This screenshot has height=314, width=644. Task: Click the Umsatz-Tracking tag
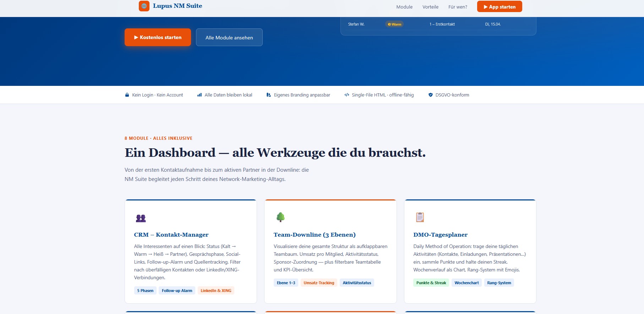(319, 283)
